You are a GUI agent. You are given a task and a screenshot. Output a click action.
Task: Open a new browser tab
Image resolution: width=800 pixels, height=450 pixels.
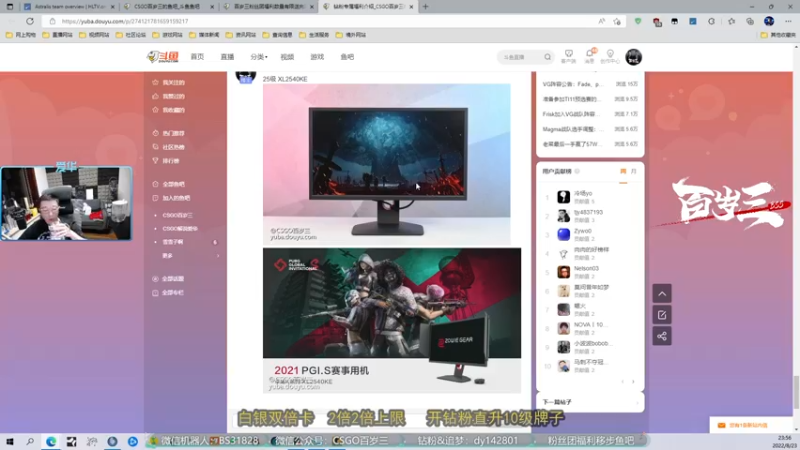(x=426, y=7)
